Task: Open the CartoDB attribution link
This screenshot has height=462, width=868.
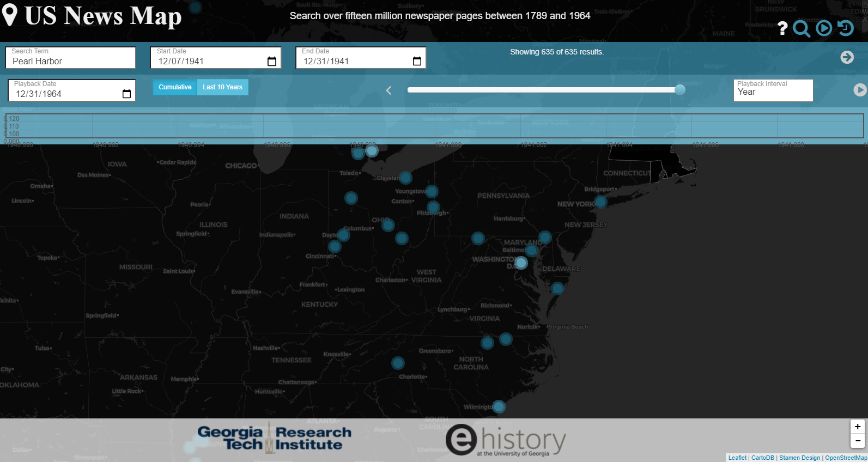Action: pos(762,458)
